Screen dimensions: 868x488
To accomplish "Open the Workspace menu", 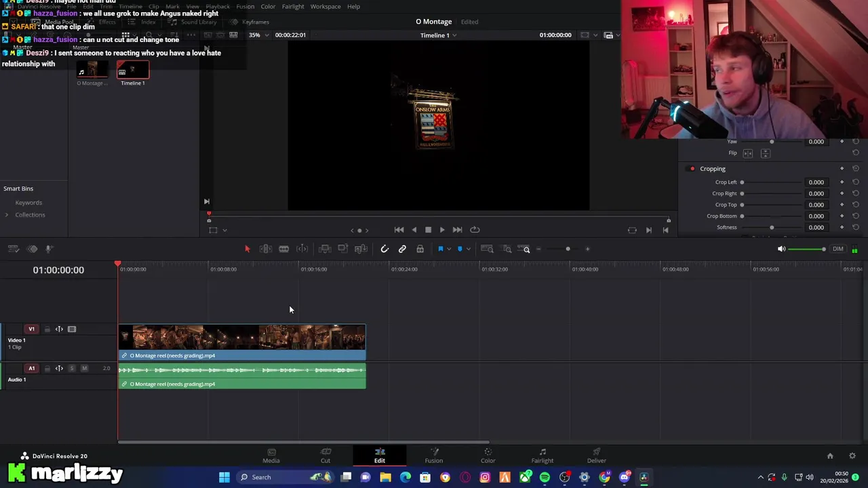I will (325, 7).
